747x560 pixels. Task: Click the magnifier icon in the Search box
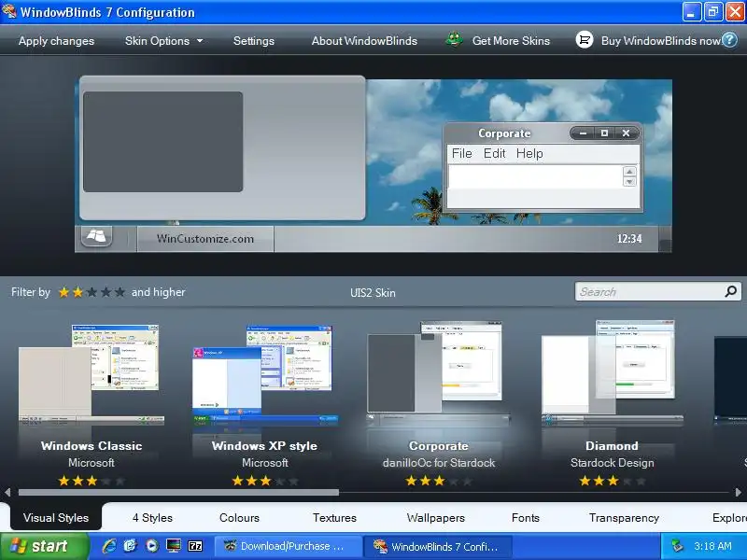[x=730, y=291]
